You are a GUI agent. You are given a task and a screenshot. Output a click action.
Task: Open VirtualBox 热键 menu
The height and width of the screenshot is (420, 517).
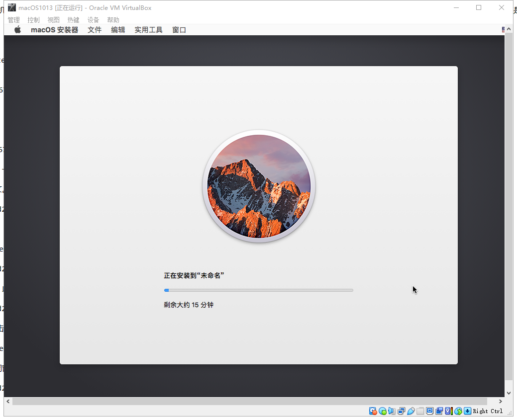73,20
